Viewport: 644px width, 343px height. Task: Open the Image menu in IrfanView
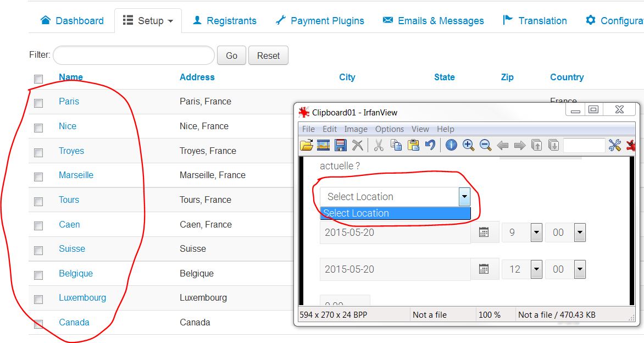pos(356,129)
